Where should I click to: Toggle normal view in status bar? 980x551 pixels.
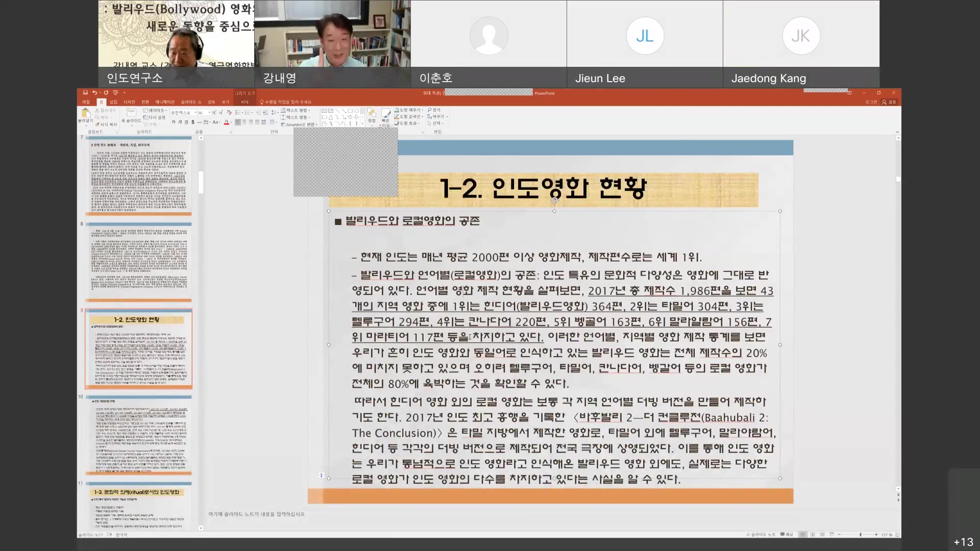click(x=802, y=534)
